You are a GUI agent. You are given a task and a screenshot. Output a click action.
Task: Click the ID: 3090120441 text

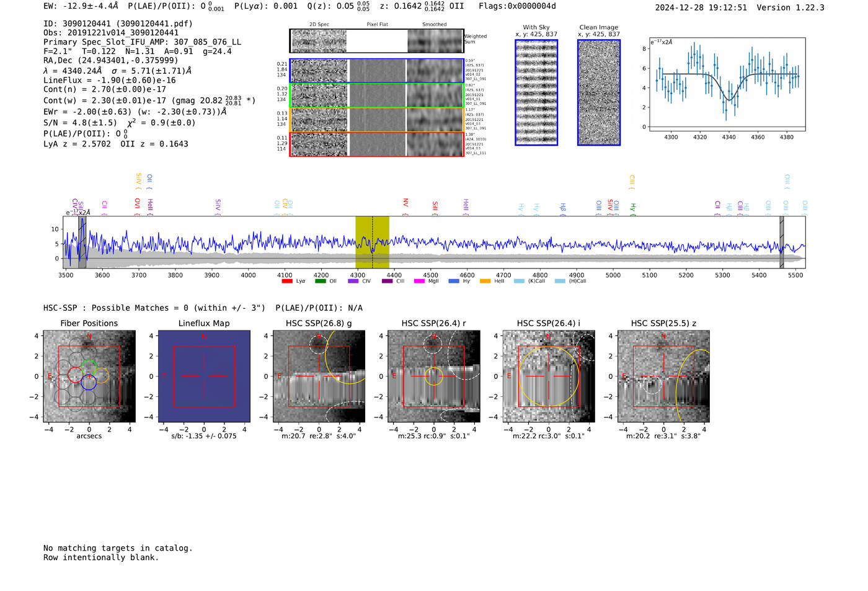[118, 24]
